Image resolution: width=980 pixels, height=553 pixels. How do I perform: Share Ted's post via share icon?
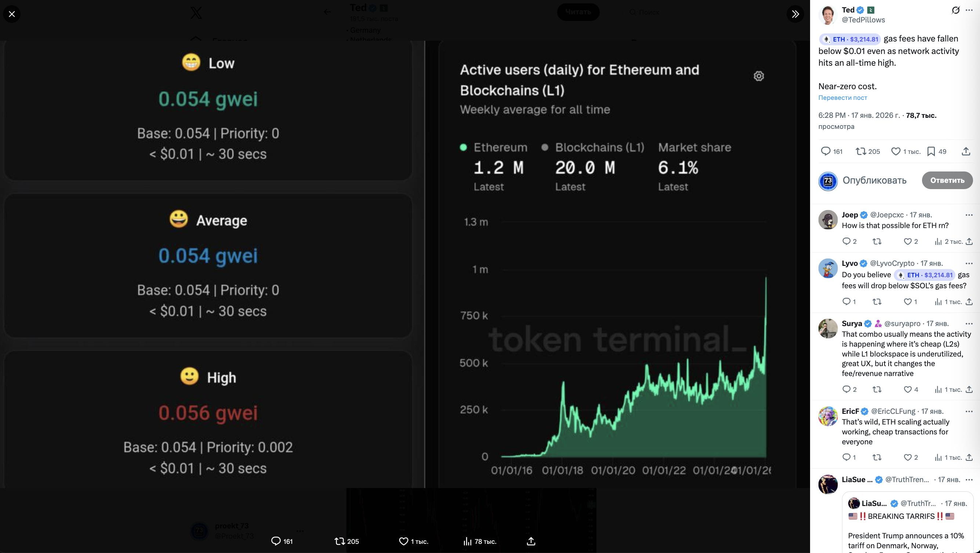pos(966,152)
